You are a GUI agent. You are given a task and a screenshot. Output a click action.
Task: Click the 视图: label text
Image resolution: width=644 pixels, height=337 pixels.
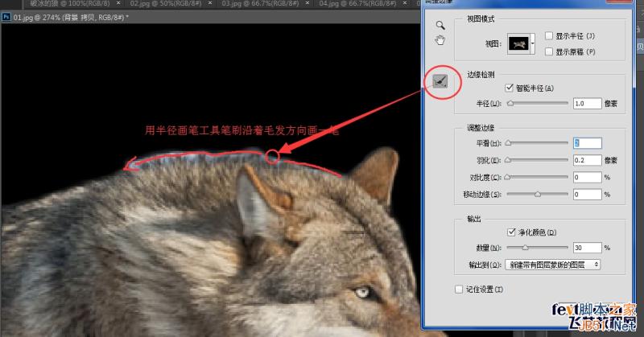493,43
